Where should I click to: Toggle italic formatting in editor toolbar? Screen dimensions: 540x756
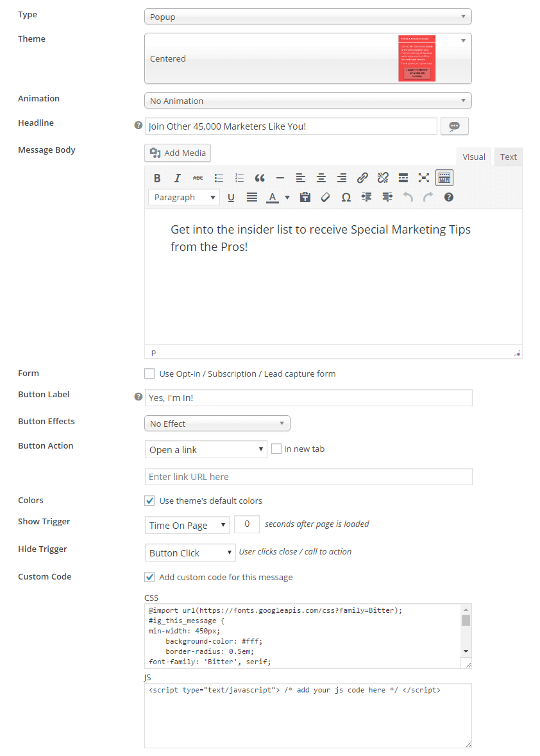click(x=177, y=178)
